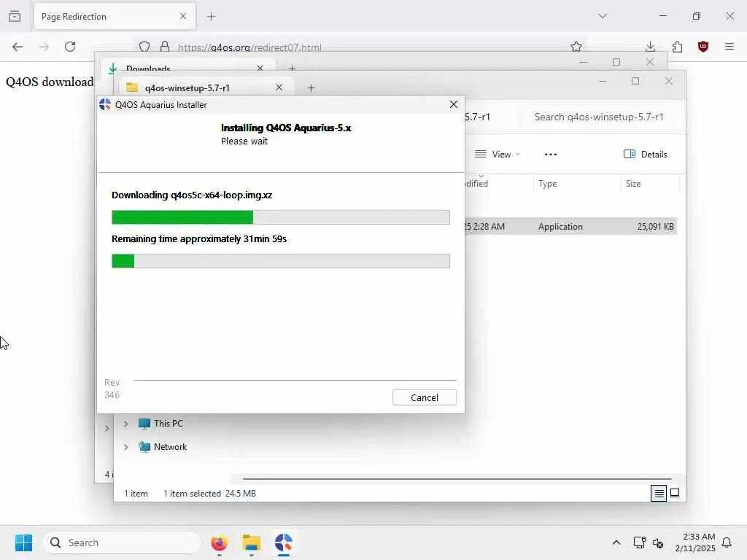Add a new tab in q4os-winsetup Explorer
Screen dimensions: 747x560
point(311,87)
